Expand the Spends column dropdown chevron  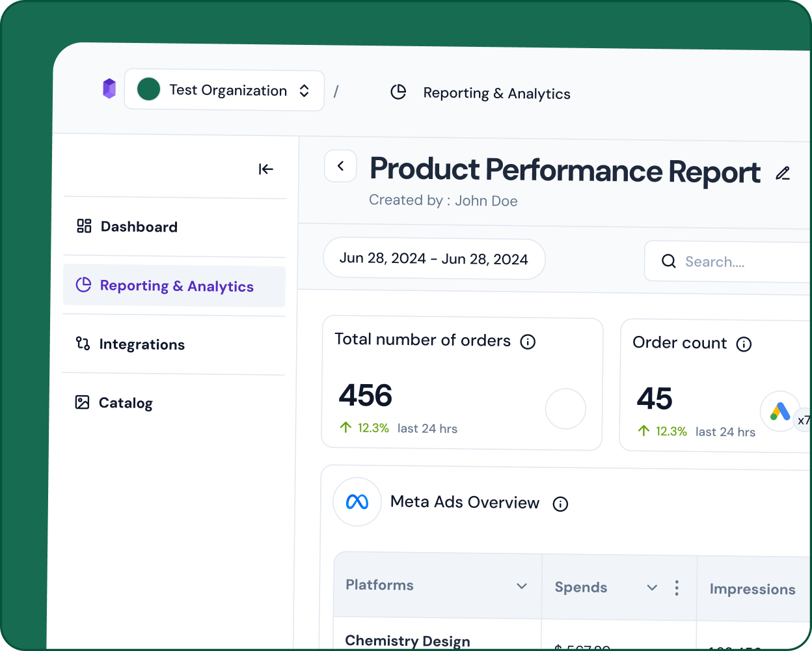pos(652,588)
